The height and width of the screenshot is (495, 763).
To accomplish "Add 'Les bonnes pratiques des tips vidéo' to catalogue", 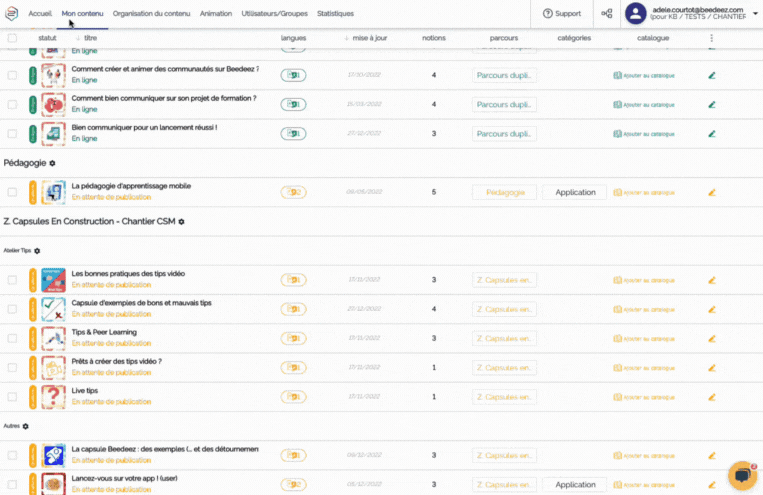I will 650,280.
